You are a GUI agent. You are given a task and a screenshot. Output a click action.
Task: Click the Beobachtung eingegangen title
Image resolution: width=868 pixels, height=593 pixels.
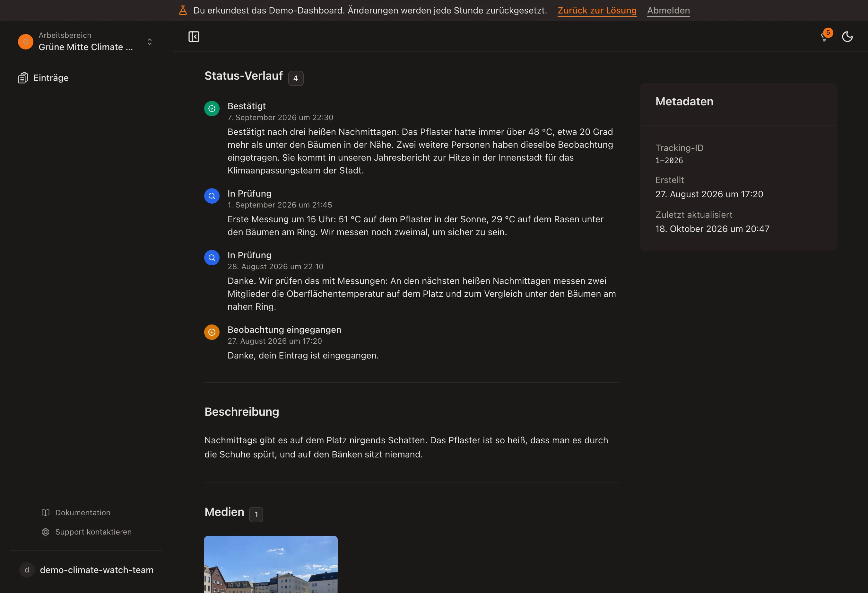pyautogui.click(x=284, y=330)
